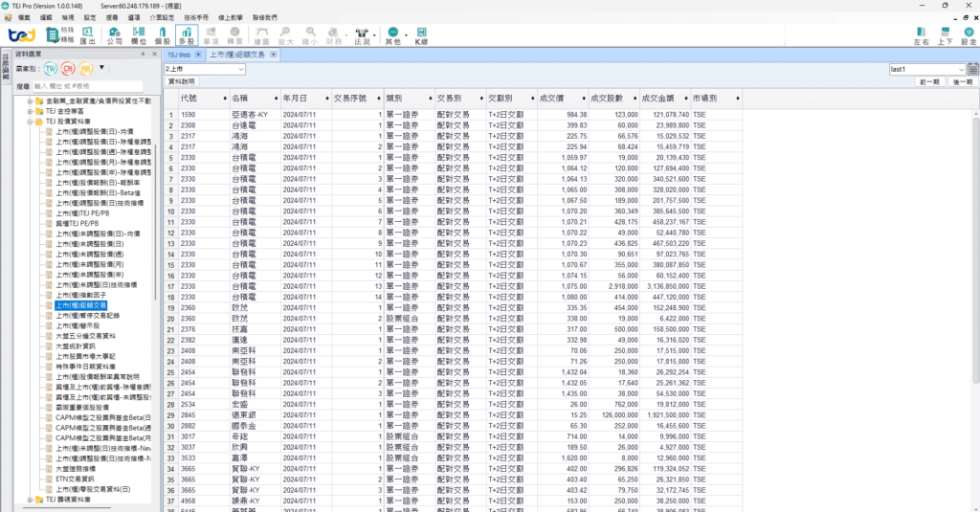The width and height of the screenshot is (980, 512).
Task: Click the database search input field
Action: point(91,86)
